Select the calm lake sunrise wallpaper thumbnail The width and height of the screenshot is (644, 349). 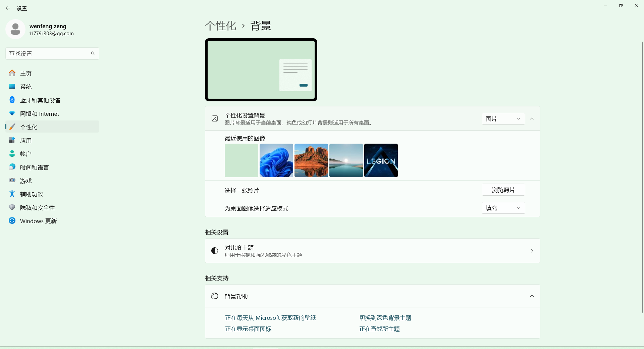point(346,160)
